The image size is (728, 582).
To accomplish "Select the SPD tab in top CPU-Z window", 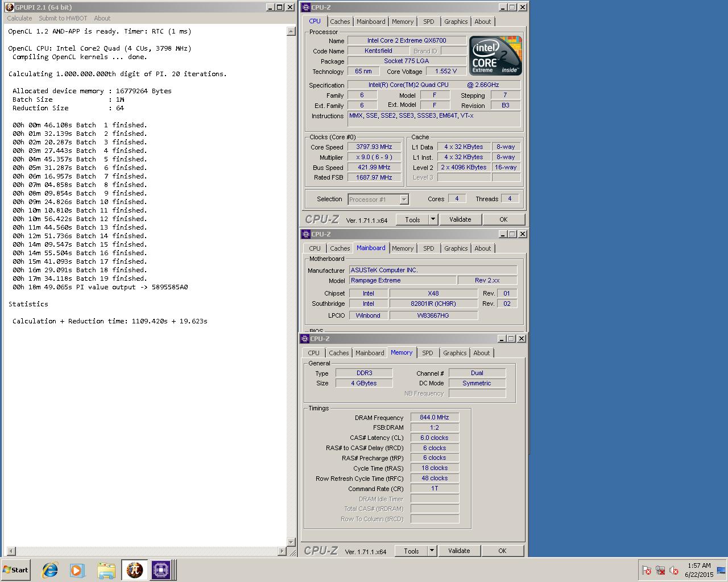I will pyautogui.click(x=429, y=22).
